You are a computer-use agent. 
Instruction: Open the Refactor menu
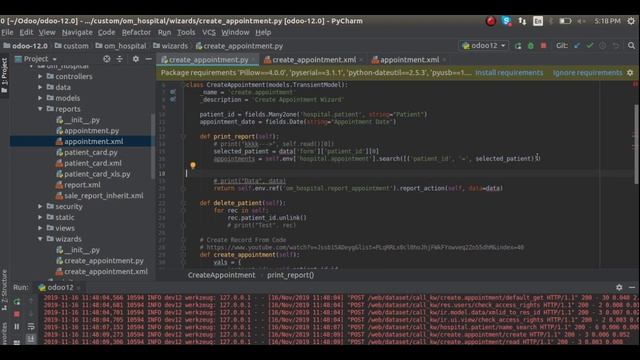pyautogui.click(x=136, y=32)
